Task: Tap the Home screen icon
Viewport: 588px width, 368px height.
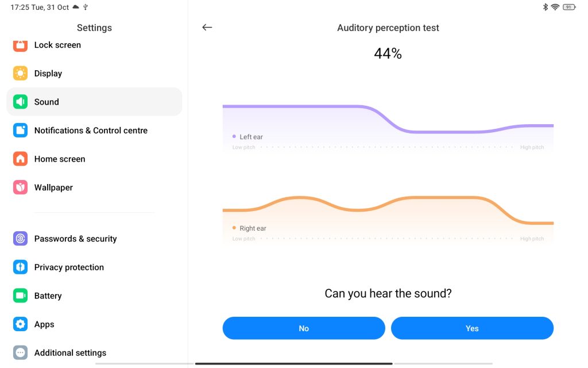Action: (x=21, y=159)
